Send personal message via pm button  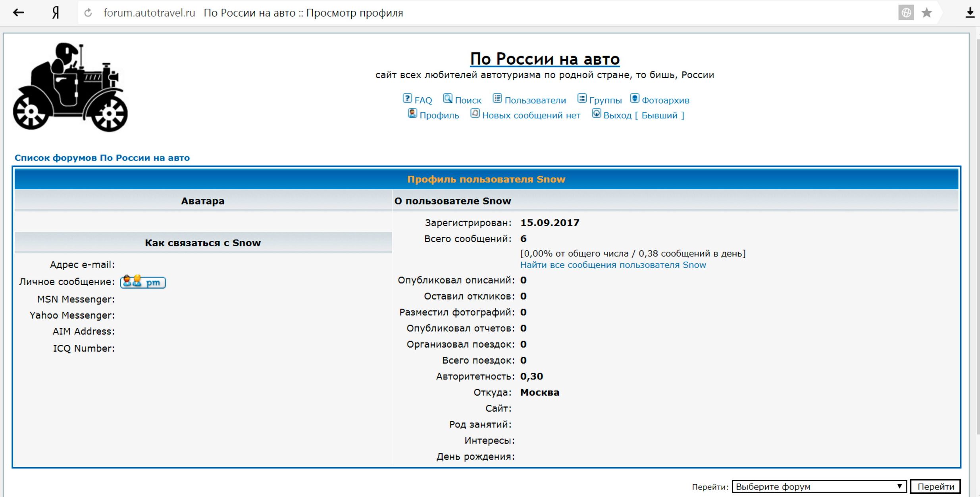click(x=143, y=282)
